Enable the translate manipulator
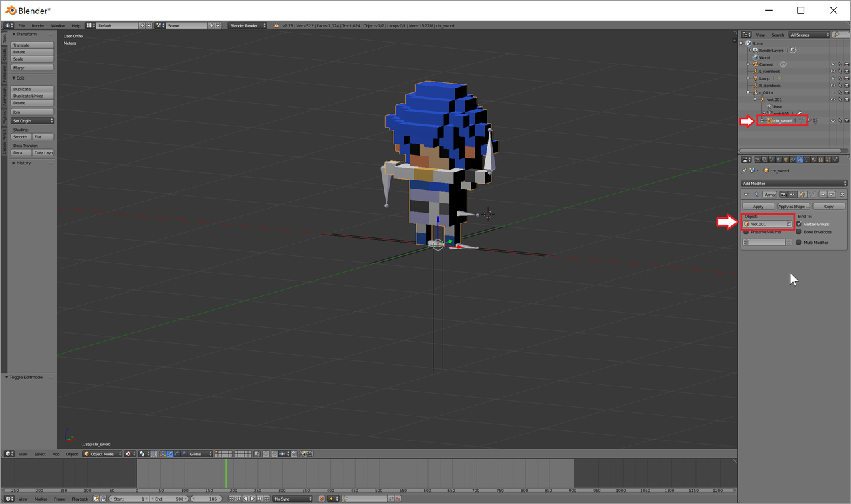851x504 pixels. pos(170,454)
